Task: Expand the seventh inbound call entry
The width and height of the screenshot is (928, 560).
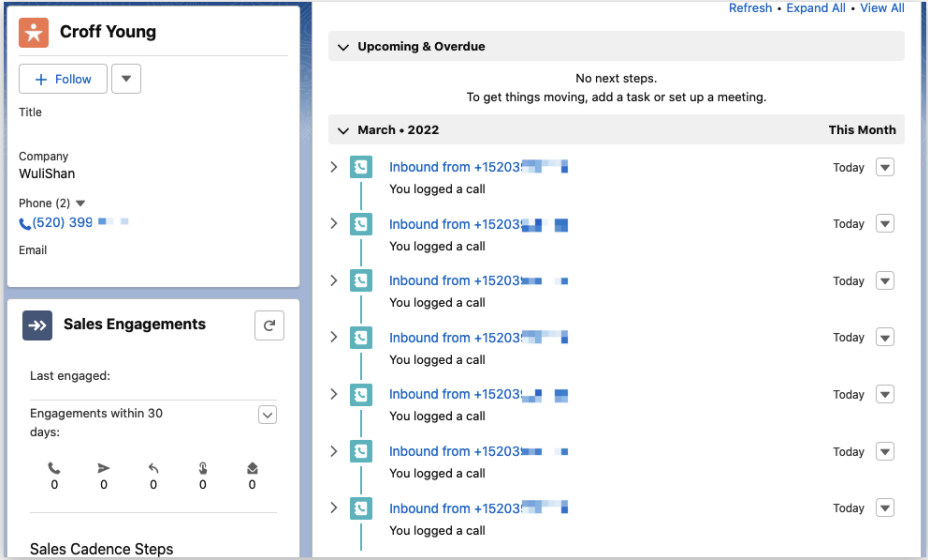Action: click(334, 507)
